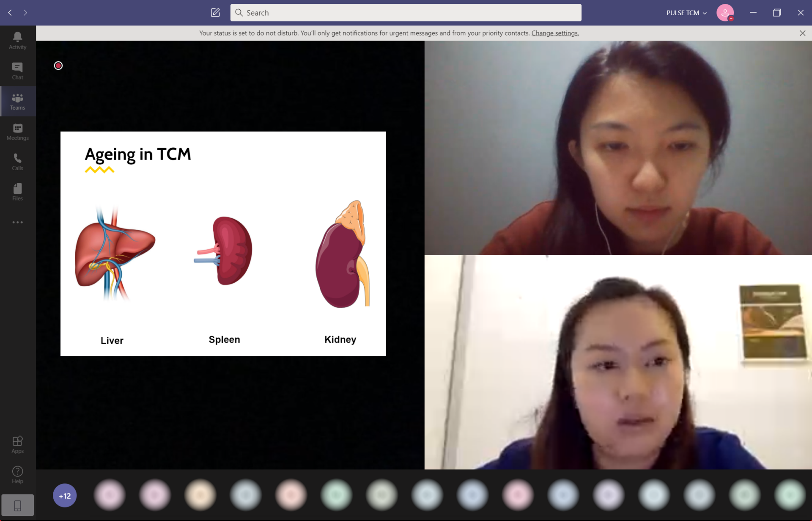812x521 pixels.
Task: Dismiss the do not disturb banner
Action: pyautogui.click(x=802, y=33)
